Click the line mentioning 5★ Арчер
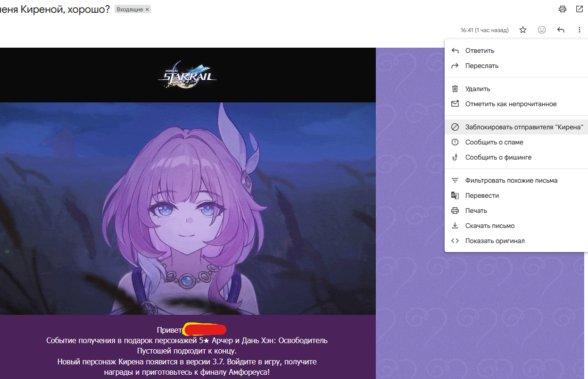The image size is (588, 379). point(187,340)
